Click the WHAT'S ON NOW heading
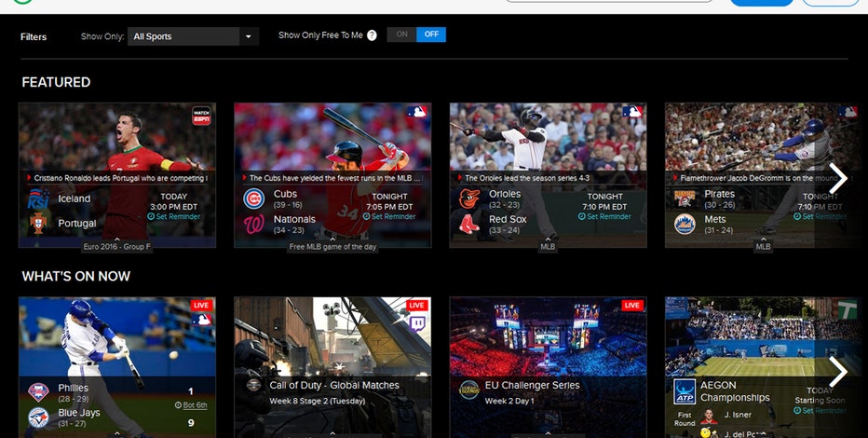The image size is (868, 438). point(75,276)
